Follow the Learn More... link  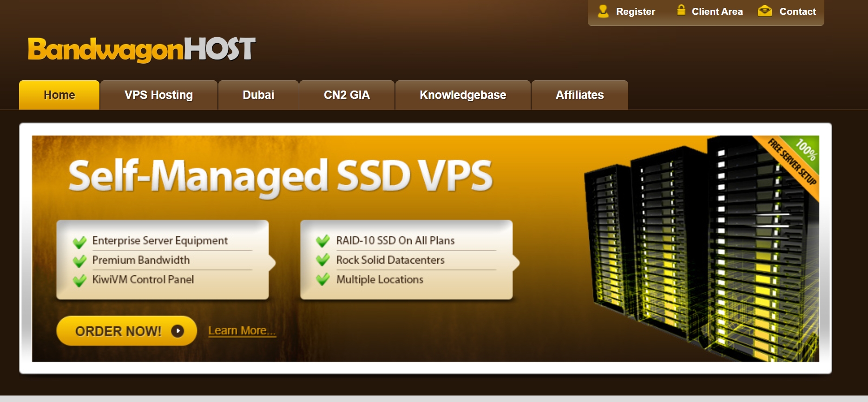pos(242,331)
